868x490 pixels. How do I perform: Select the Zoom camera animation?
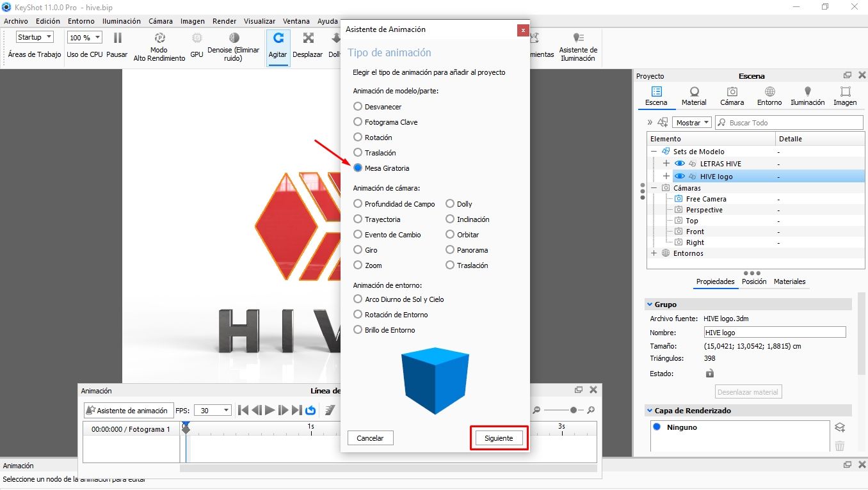click(358, 265)
